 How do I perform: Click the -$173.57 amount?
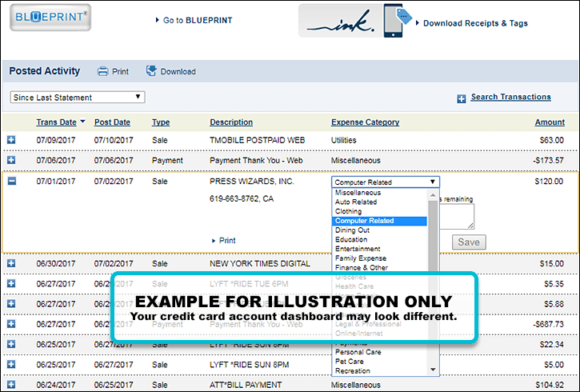coord(548,160)
